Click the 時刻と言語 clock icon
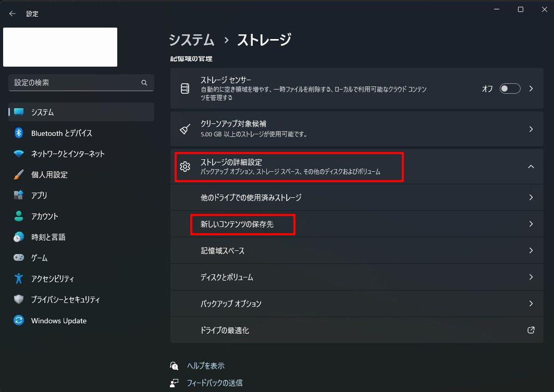 19,237
